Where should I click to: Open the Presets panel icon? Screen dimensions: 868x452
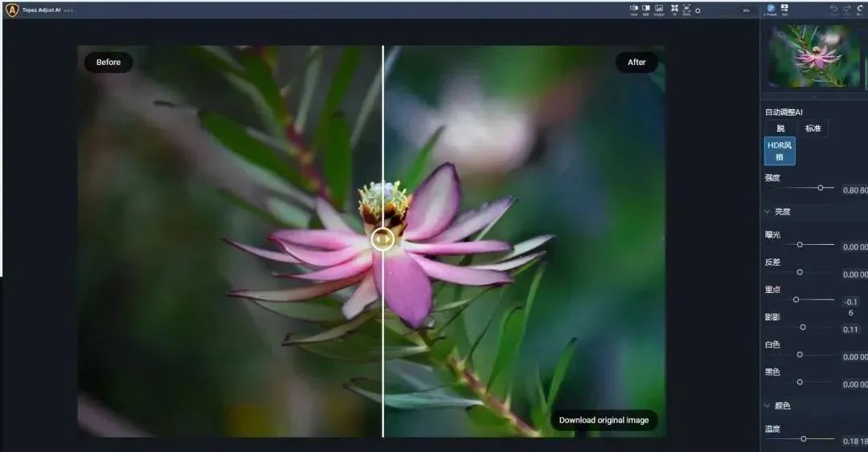[x=771, y=9]
